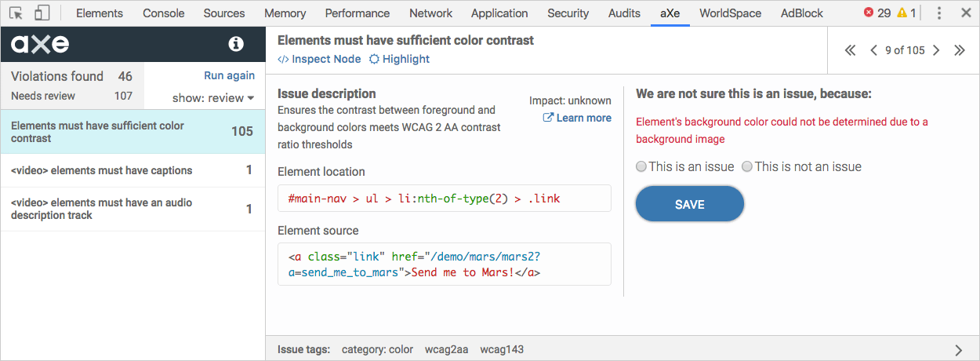
Task: Jump to last issue with double-right arrow
Action: click(959, 50)
